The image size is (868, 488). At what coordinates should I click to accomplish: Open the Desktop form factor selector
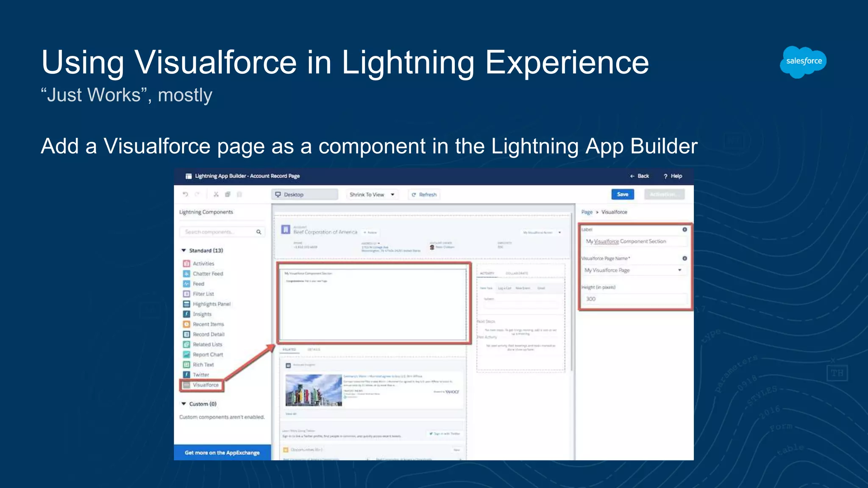(x=305, y=194)
